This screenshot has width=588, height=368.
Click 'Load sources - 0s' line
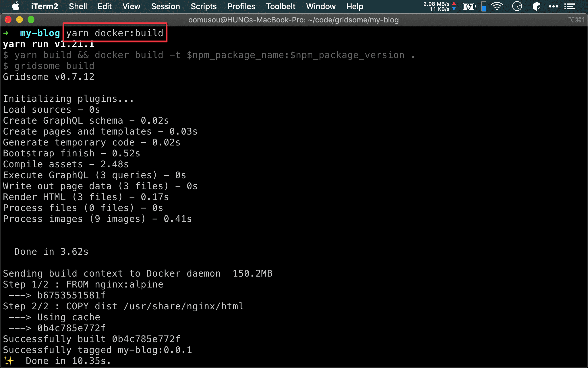(51, 110)
